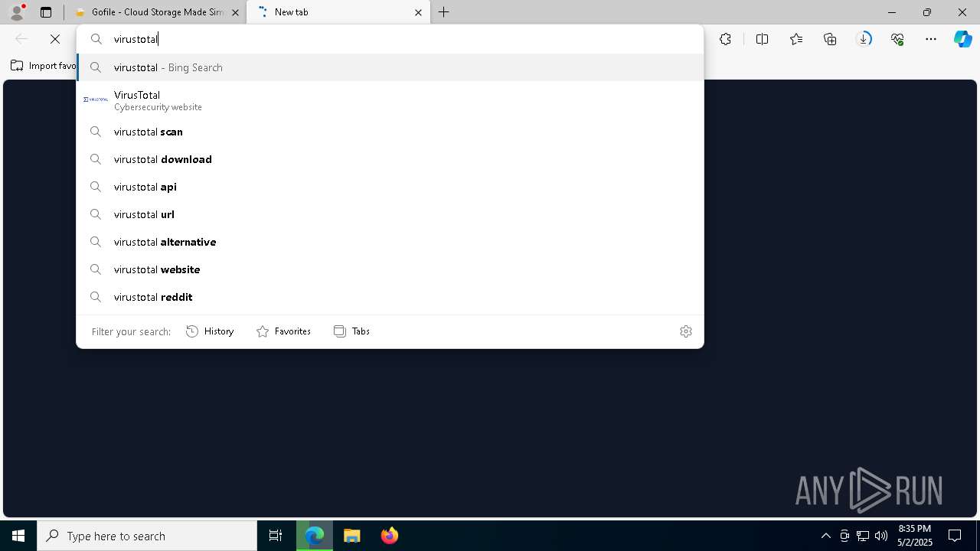Viewport: 980px width, 551px height.
Task: Show hidden system tray icons
Action: tap(825, 536)
